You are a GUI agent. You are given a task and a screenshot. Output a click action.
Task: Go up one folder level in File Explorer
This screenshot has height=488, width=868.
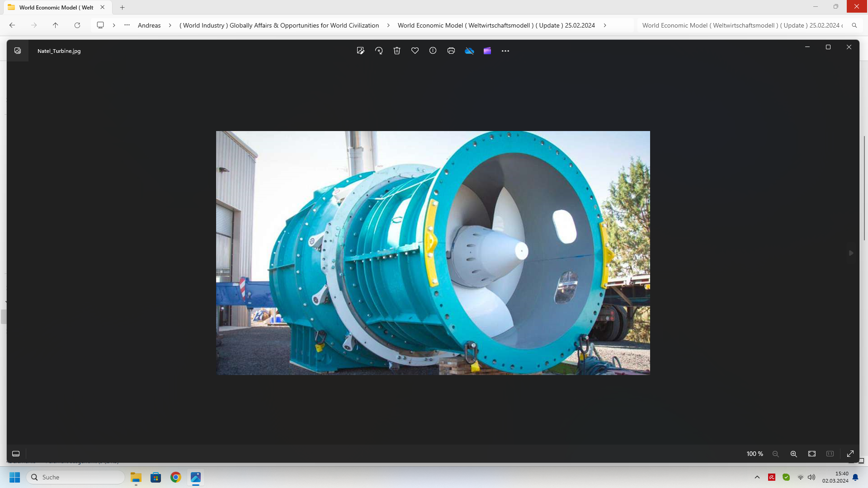(x=56, y=25)
